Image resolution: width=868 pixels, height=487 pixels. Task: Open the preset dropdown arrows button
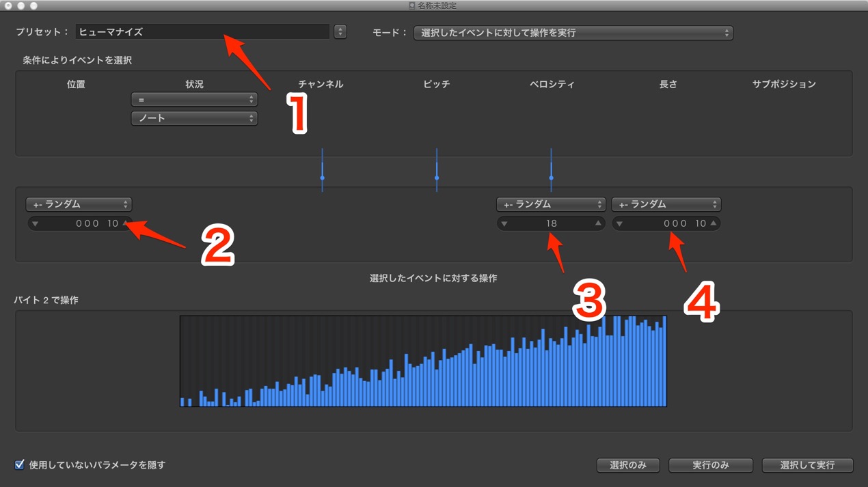click(340, 32)
